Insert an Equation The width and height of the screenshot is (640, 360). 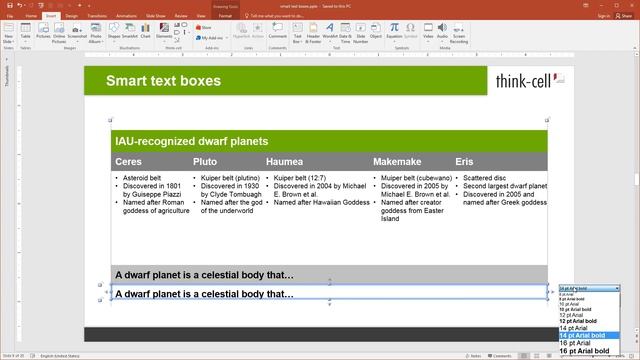394,32
